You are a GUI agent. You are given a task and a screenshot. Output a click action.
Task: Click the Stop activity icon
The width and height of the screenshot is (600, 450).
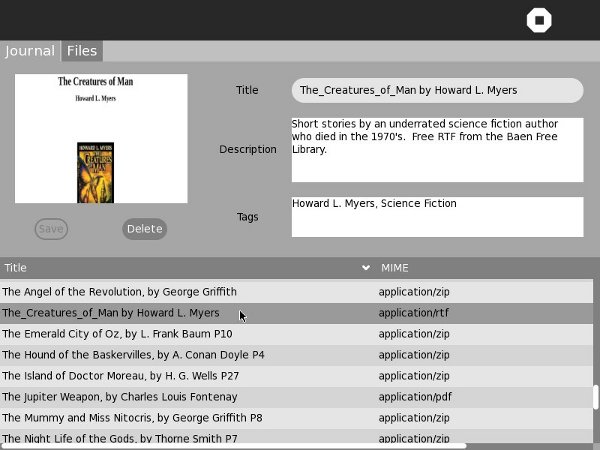click(x=539, y=21)
